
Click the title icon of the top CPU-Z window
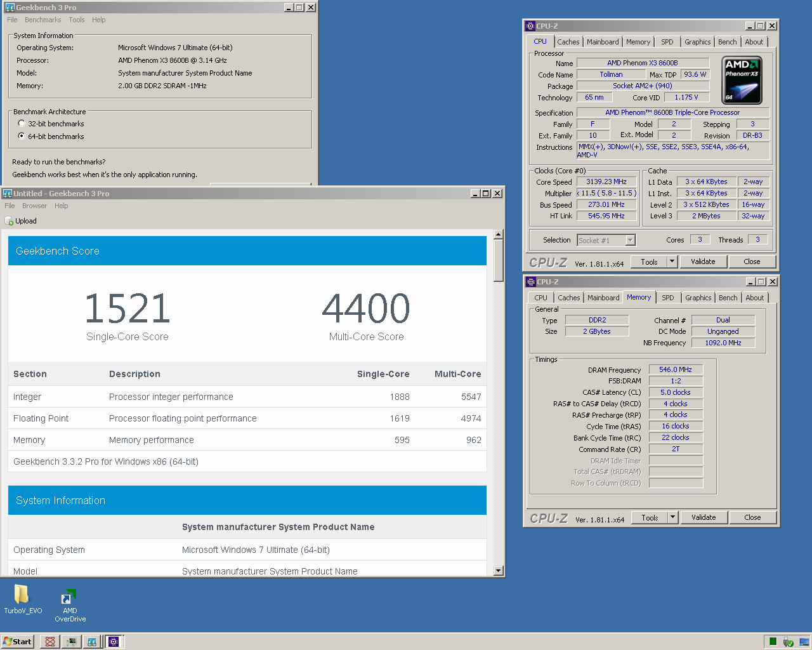[530, 26]
